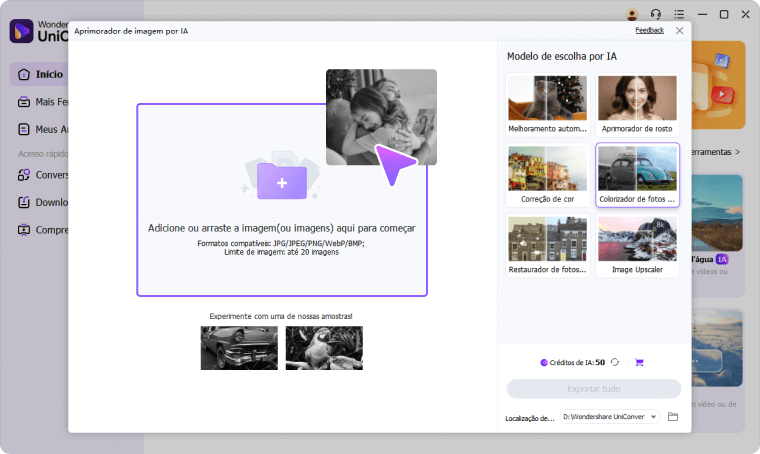Click the dialog title 'Aprimorador de imagem por IA'

click(131, 31)
